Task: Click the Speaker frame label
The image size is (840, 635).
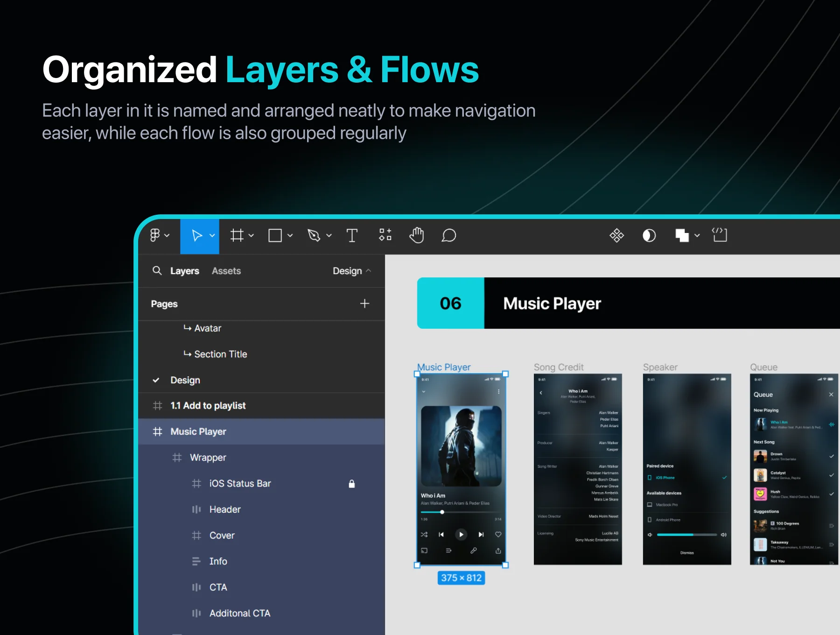Action: click(660, 367)
